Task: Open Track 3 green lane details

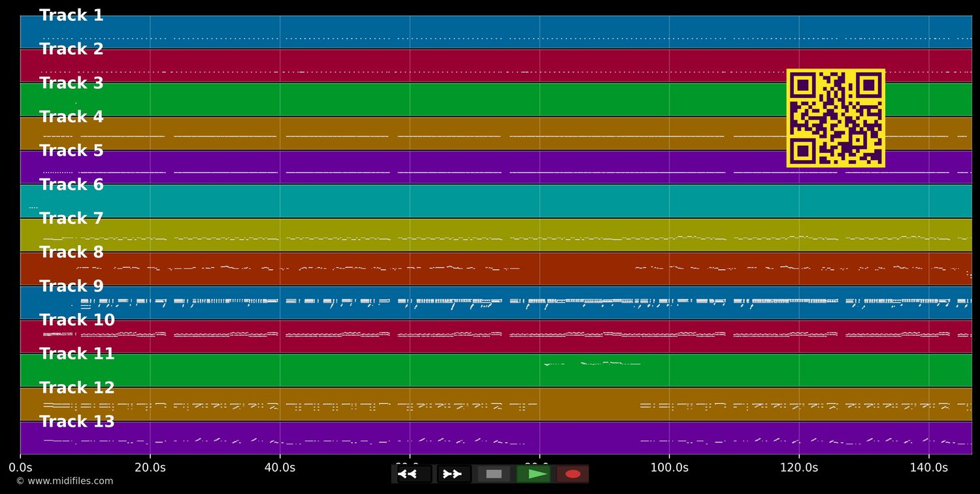Action: (71, 82)
